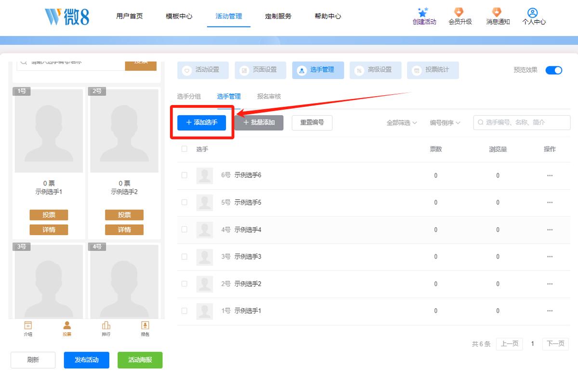Image resolution: width=578 pixels, height=392 pixels.
Task: Open 消息通知 notifications icon
Action: [x=497, y=13]
